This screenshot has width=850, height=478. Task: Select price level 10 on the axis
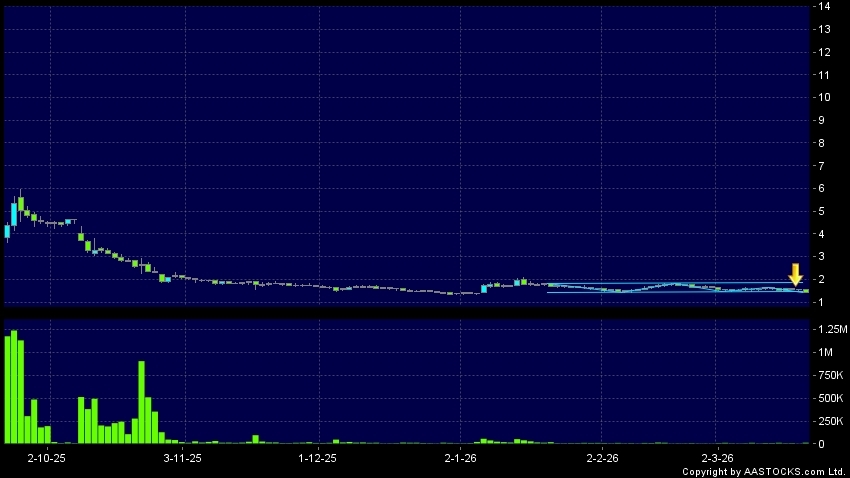(825, 98)
